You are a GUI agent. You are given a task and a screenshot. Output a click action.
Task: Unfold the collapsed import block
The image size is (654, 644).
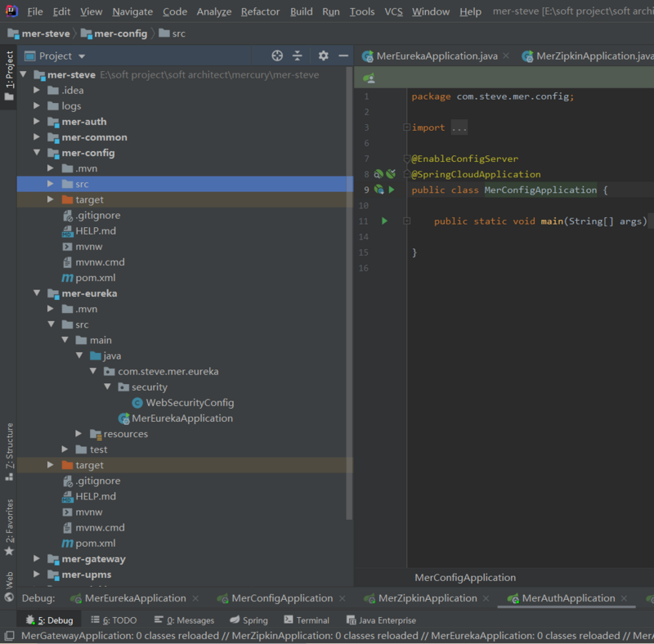tap(406, 127)
